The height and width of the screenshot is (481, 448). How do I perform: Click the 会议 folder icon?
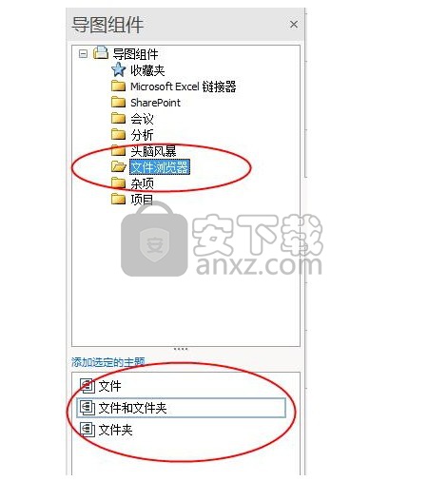[119, 118]
